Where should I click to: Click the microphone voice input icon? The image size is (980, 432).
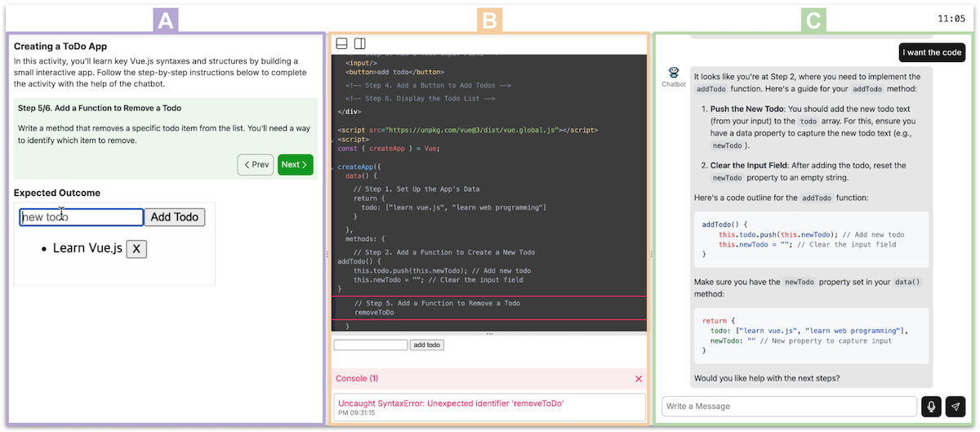pyautogui.click(x=931, y=406)
